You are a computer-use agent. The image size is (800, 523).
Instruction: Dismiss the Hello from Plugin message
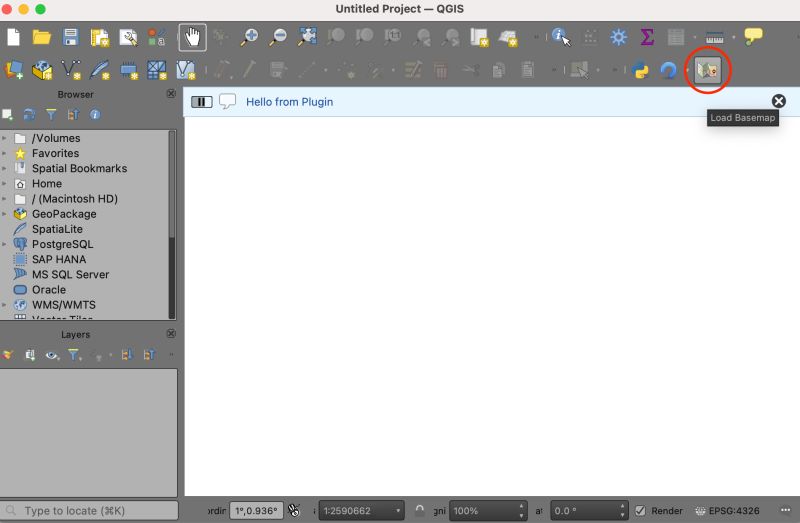pyautogui.click(x=778, y=101)
